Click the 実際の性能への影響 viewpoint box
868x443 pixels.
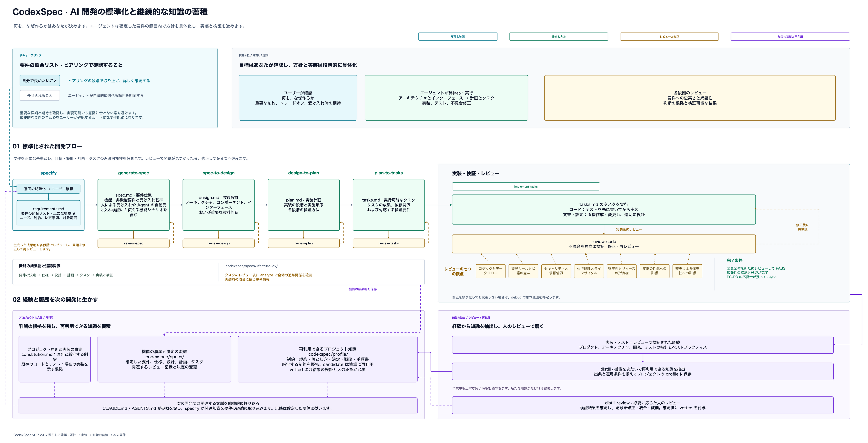tap(654, 271)
